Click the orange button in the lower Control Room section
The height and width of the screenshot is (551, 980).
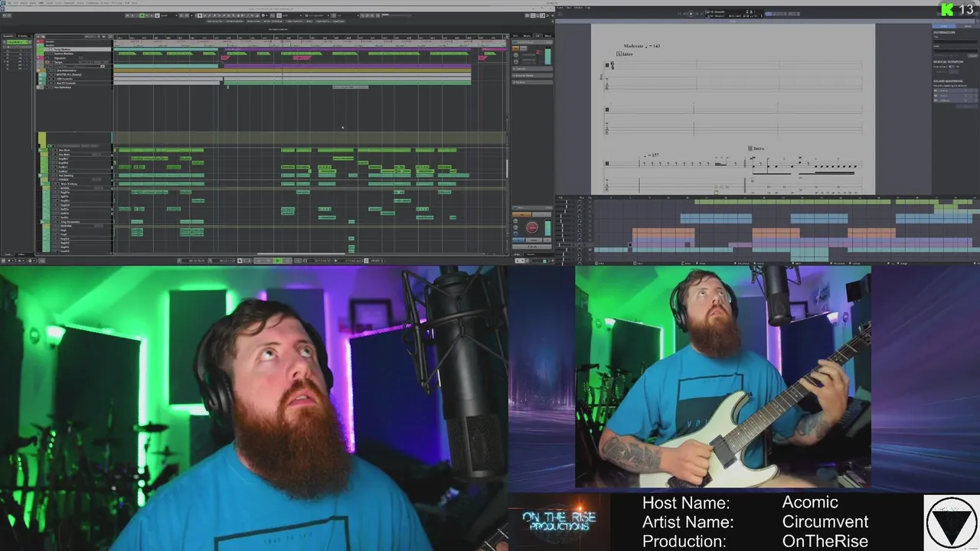[x=521, y=214]
